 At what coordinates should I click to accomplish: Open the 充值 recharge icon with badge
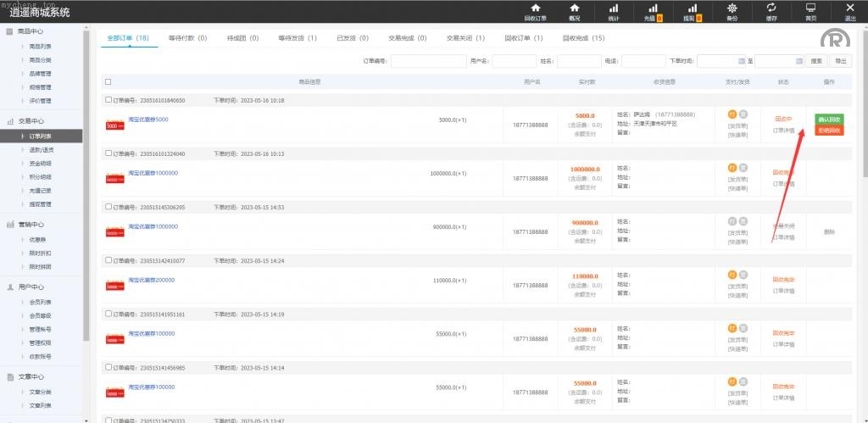click(x=653, y=11)
